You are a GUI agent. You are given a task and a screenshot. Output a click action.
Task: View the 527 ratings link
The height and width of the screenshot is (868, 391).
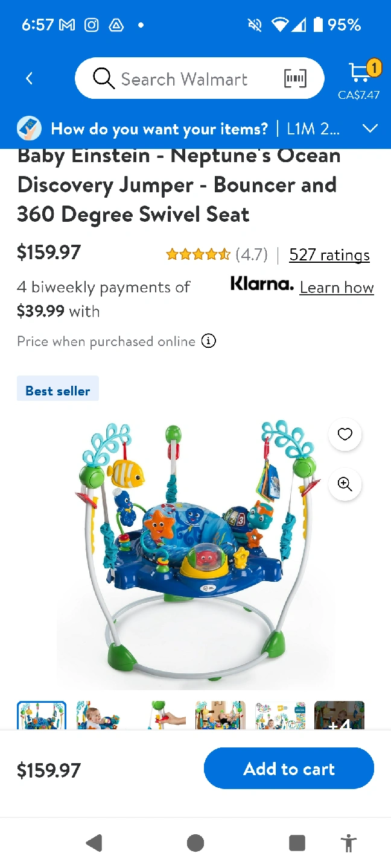(x=329, y=255)
